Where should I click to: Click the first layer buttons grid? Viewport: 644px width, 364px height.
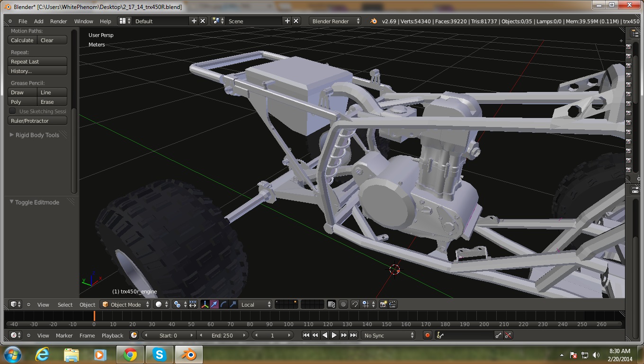point(286,304)
